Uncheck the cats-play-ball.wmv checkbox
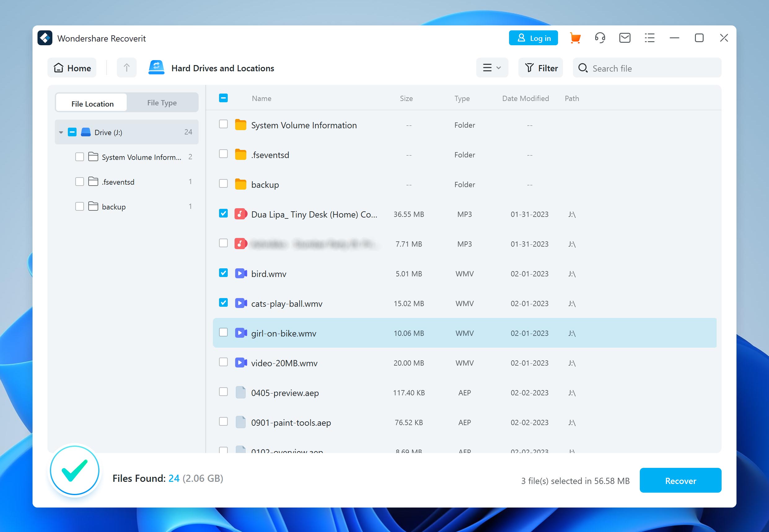769x532 pixels. (x=223, y=303)
